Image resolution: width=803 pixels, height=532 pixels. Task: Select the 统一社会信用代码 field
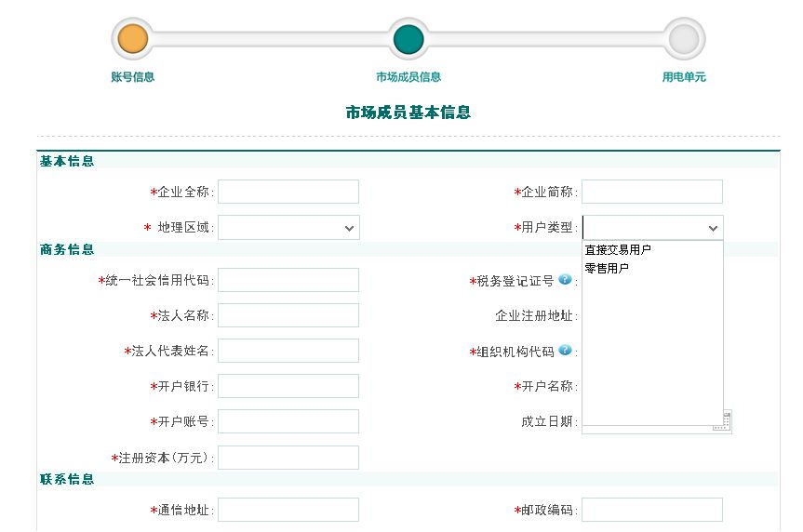pyautogui.click(x=288, y=280)
